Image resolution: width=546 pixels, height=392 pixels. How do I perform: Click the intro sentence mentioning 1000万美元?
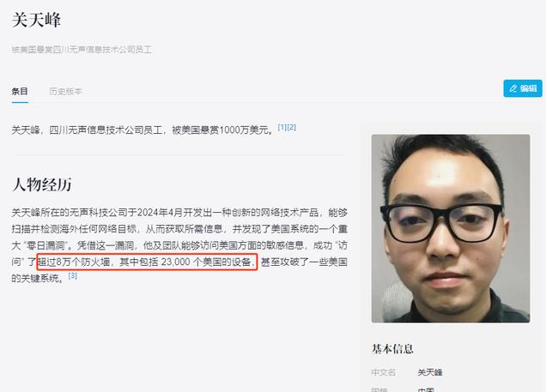(143, 130)
